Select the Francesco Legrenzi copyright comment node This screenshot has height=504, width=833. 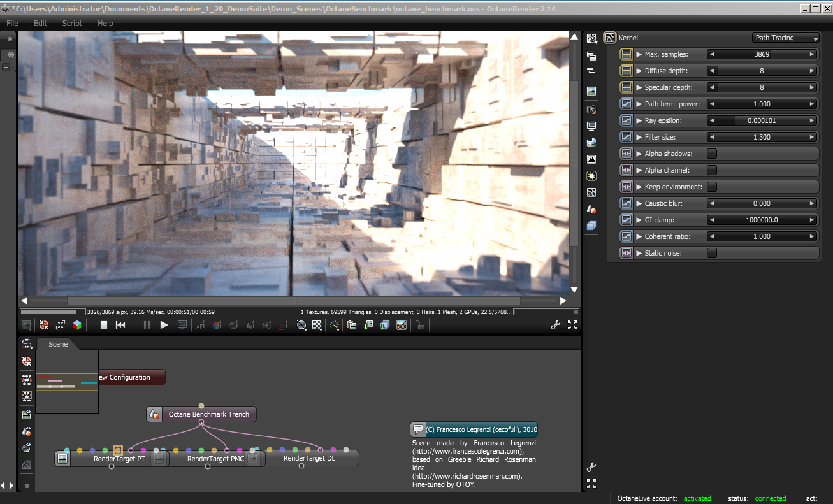click(x=474, y=429)
